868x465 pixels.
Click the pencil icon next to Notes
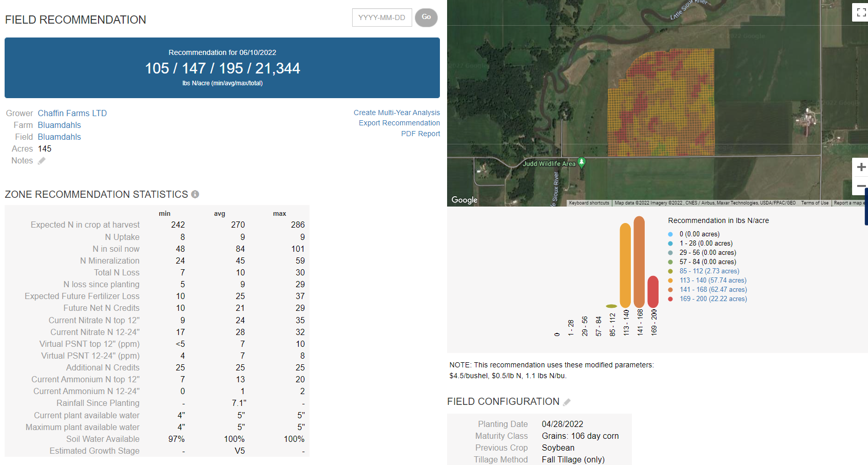pyautogui.click(x=42, y=161)
